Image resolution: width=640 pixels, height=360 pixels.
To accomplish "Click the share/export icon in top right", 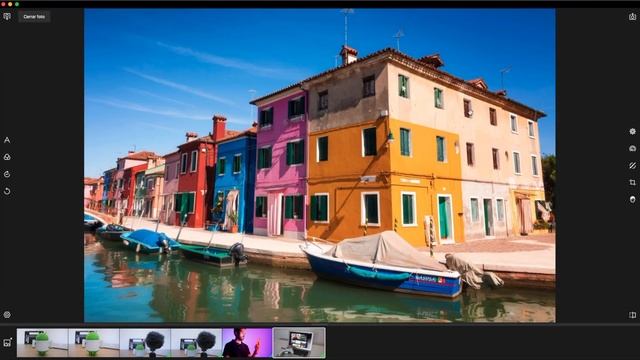I will point(632,16).
